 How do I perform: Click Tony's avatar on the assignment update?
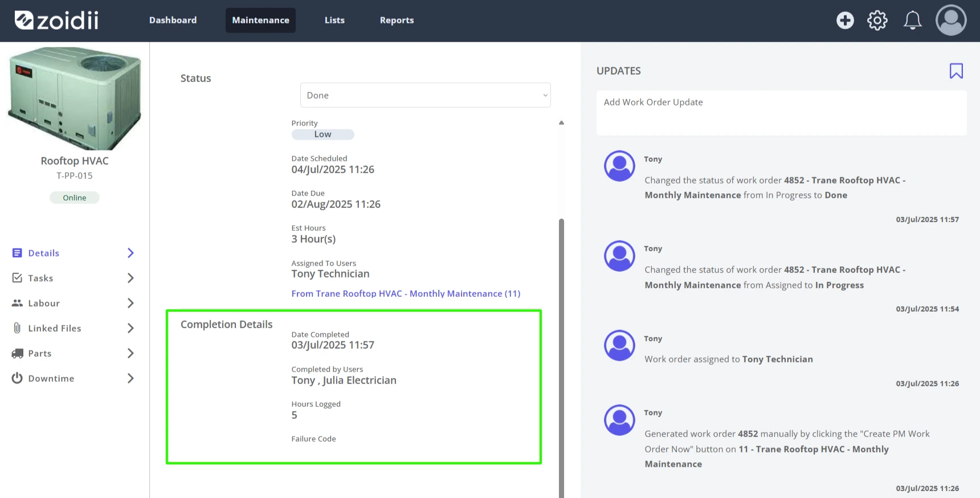pos(619,345)
